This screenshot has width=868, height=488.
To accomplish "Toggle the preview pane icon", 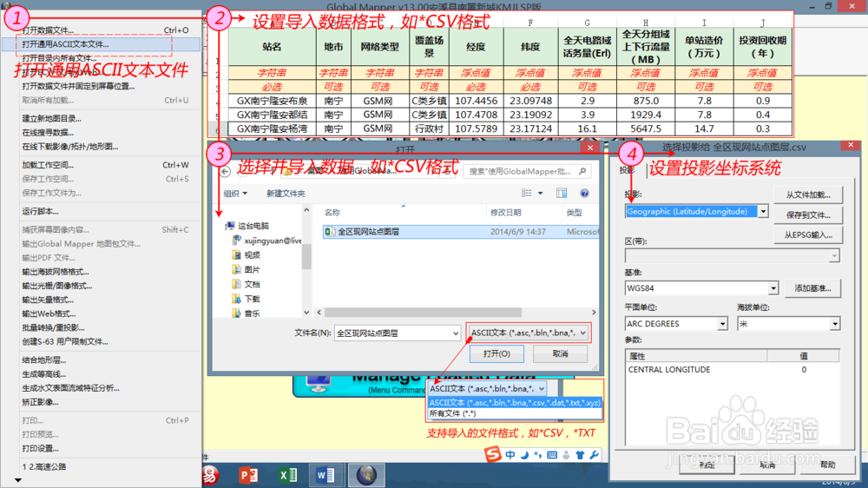I will (x=562, y=194).
